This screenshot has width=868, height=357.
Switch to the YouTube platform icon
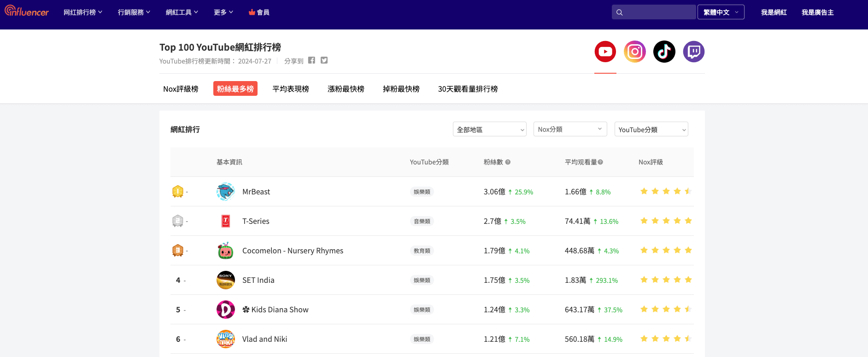(x=605, y=52)
